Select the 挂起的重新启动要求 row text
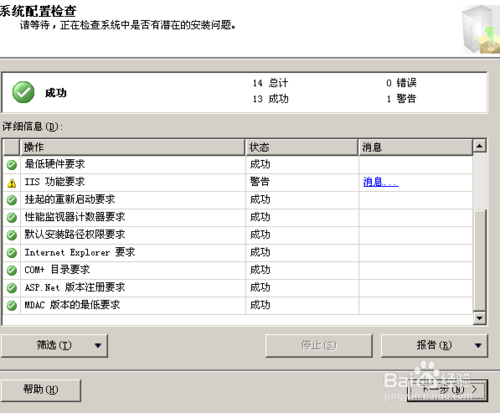Screen dimensions: 500x413 (x=70, y=199)
